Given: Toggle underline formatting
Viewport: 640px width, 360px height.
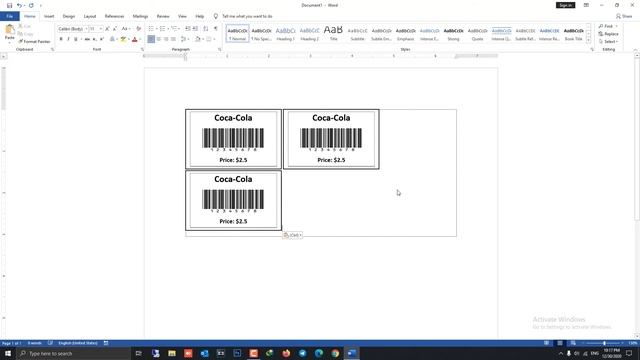Looking at the screenshot, I should 76,39.
